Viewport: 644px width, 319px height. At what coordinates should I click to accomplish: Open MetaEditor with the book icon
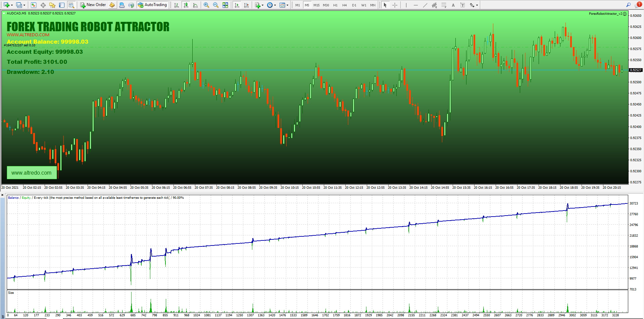pos(112,5)
